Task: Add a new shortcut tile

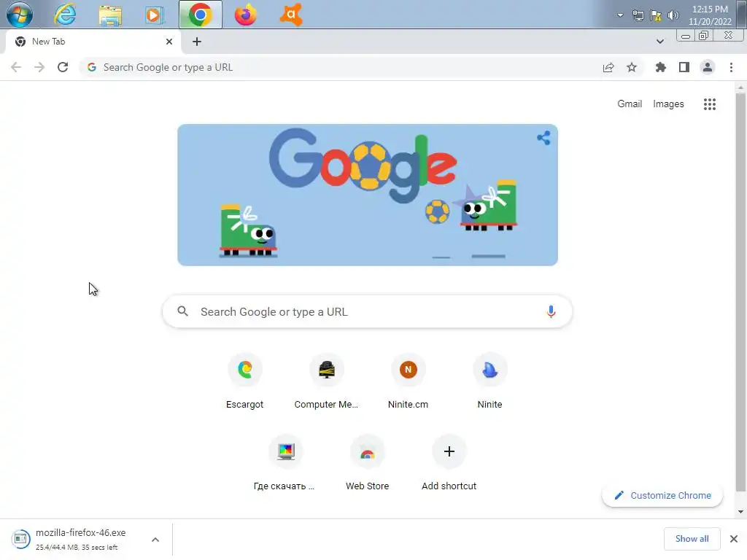Action: tap(449, 463)
